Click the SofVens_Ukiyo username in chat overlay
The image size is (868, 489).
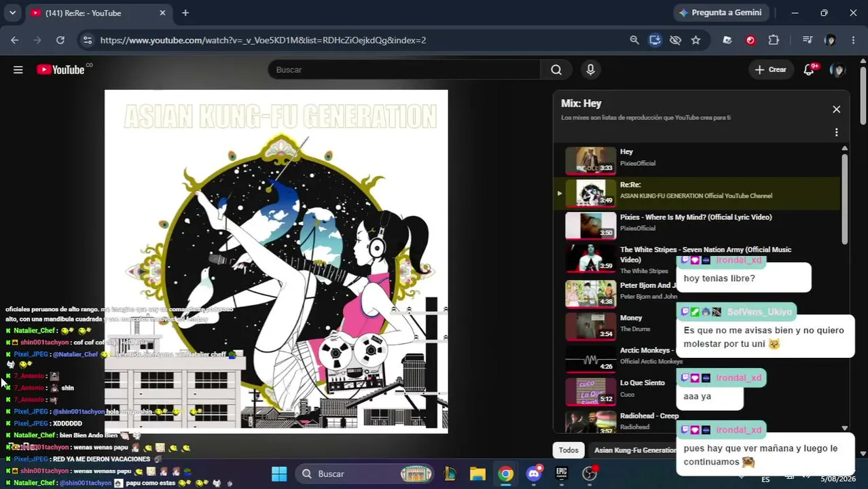click(759, 312)
